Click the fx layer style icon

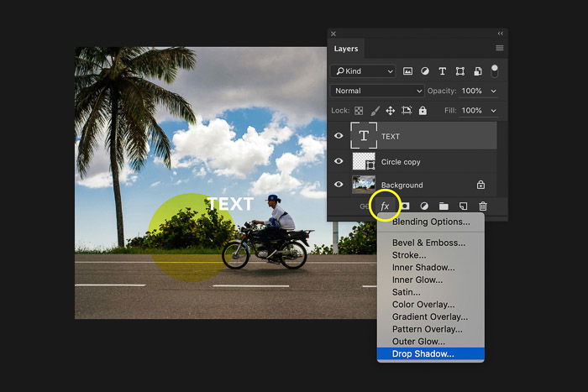[385, 206]
